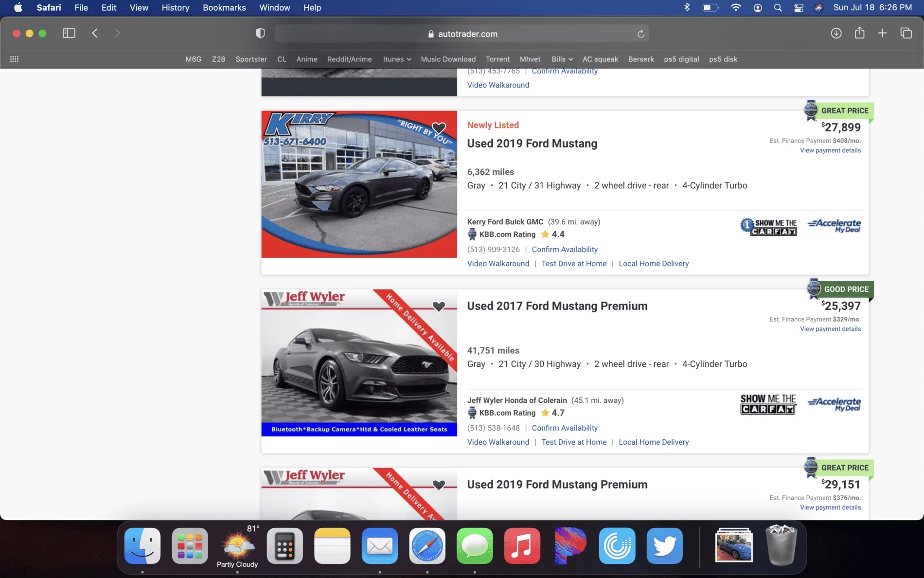
Task: Go back with the toolbar back arrow
Action: (95, 33)
